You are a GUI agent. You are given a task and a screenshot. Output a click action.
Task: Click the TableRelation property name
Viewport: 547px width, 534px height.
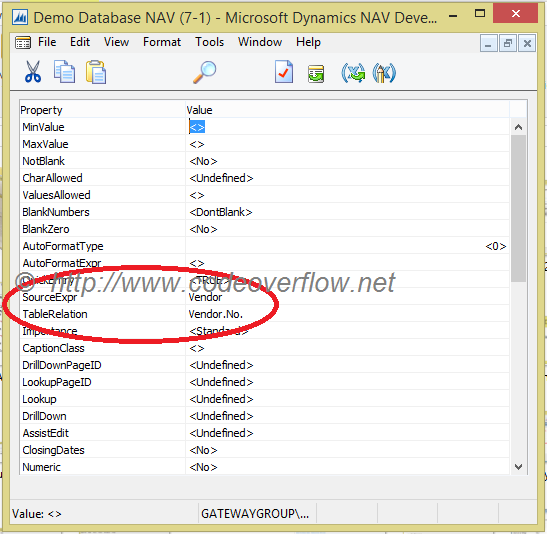[x=55, y=314]
